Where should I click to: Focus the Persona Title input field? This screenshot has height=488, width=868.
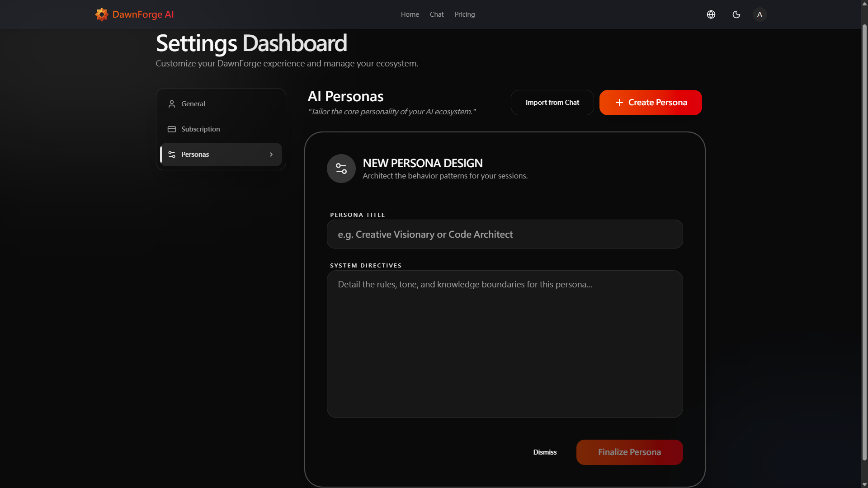(505, 234)
